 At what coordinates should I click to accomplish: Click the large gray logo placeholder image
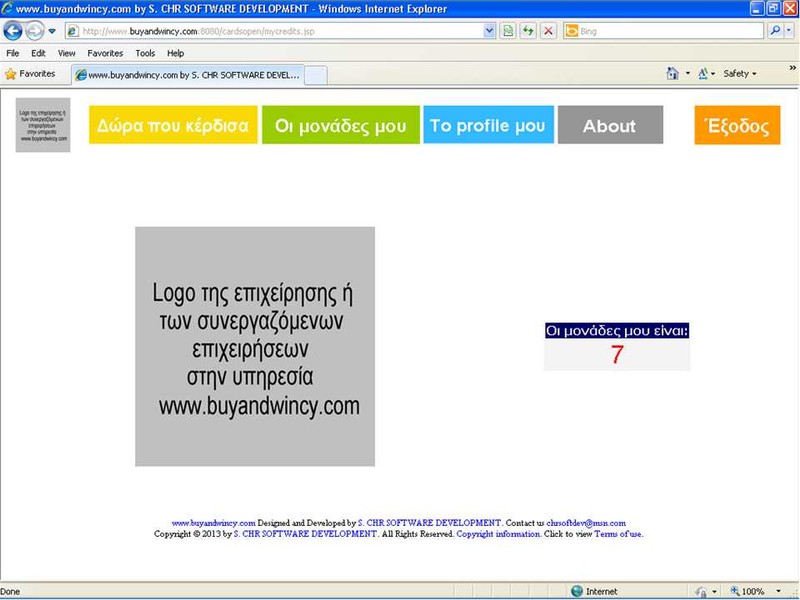(255, 346)
